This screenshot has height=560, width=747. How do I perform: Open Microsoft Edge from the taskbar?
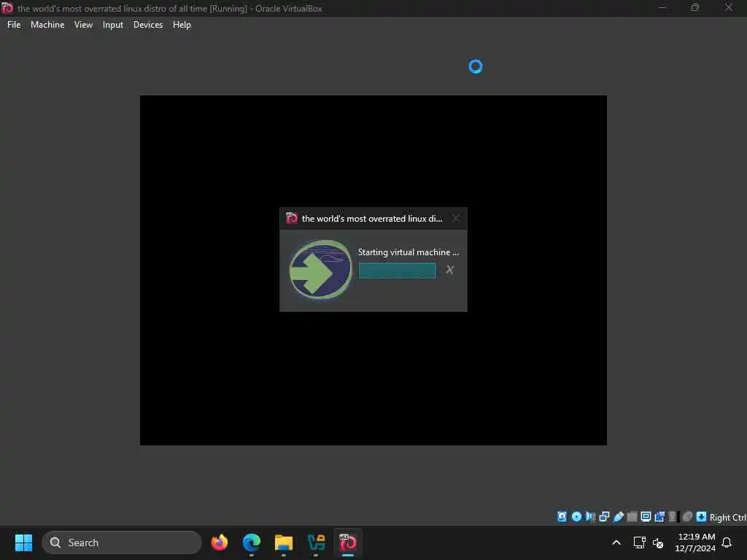[252, 542]
